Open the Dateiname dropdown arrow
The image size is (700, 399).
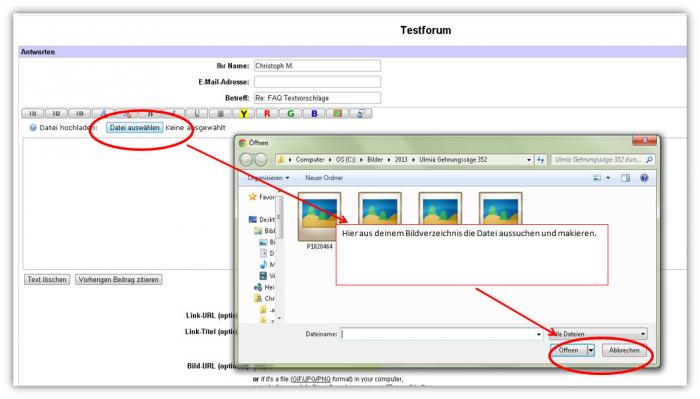point(539,334)
